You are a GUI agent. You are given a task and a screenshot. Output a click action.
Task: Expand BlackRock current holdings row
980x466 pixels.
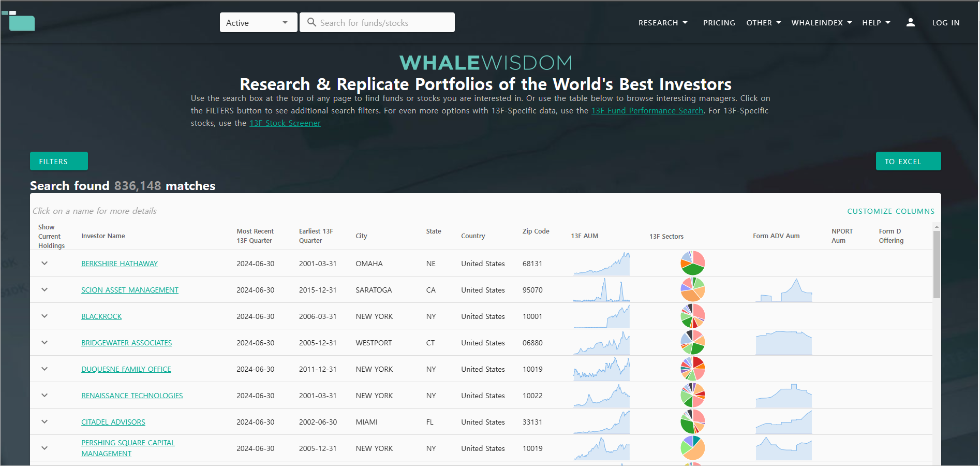[44, 316]
